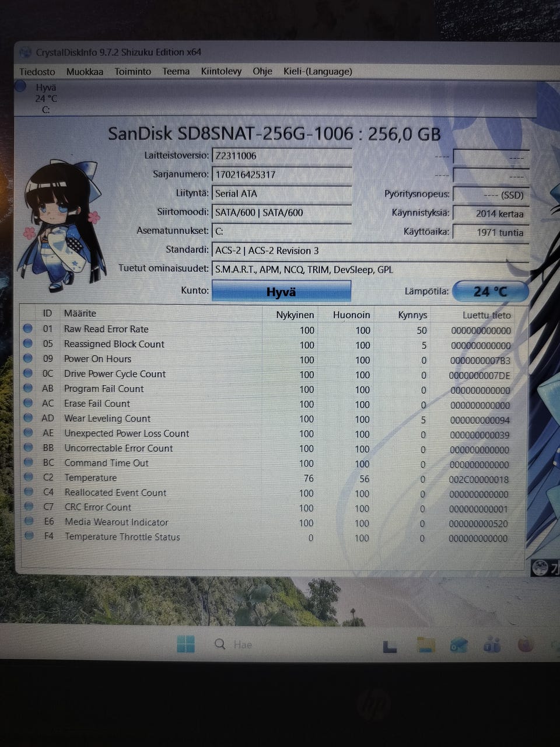The width and height of the screenshot is (560, 747).
Task: Click the status orb for Reassigned Block Count
Action: 27,344
